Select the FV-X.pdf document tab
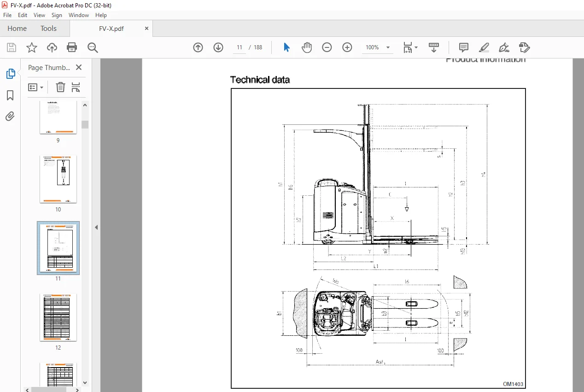 coord(111,29)
